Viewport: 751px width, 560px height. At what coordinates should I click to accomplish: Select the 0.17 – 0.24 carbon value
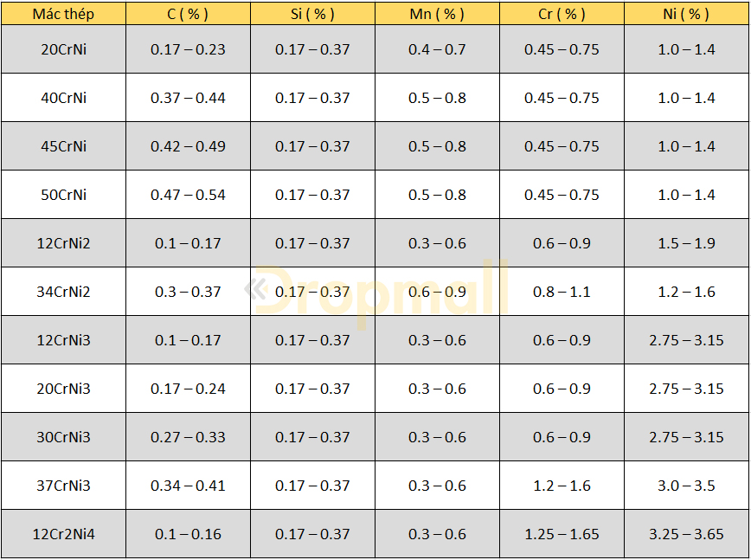[x=188, y=388]
